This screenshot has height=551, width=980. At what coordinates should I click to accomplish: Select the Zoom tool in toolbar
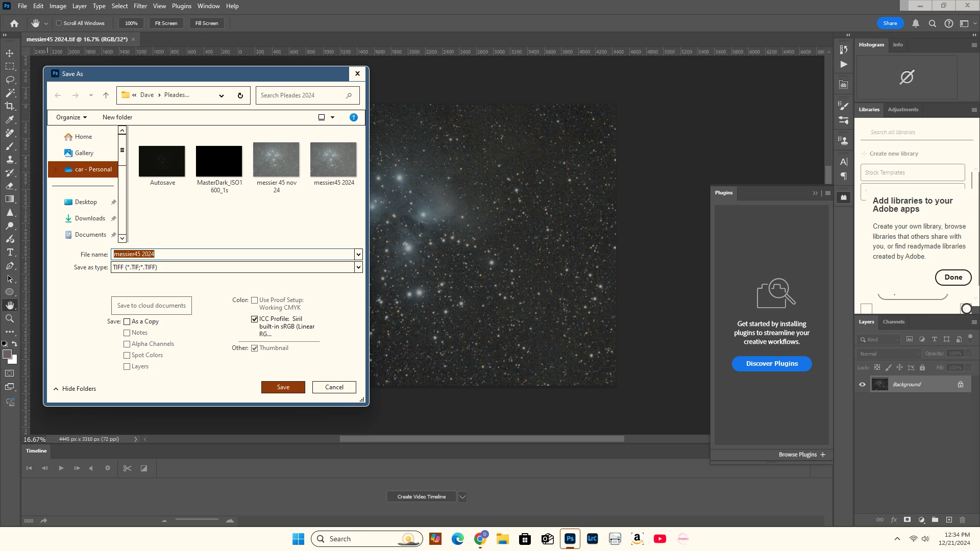click(x=10, y=318)
